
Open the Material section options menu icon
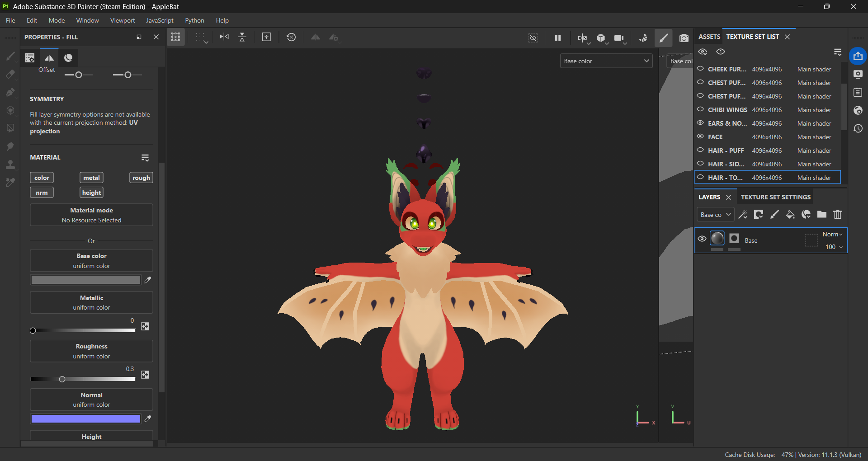click(145, 158)
